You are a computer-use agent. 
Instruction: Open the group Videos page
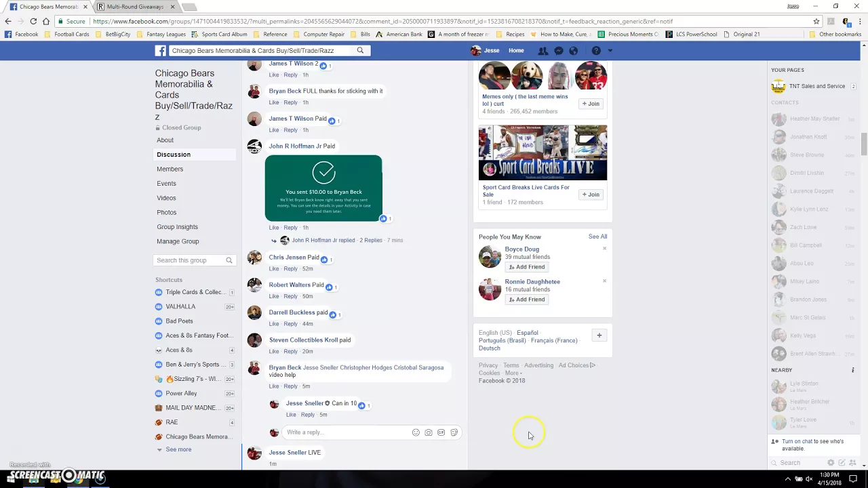click(166, 198)
